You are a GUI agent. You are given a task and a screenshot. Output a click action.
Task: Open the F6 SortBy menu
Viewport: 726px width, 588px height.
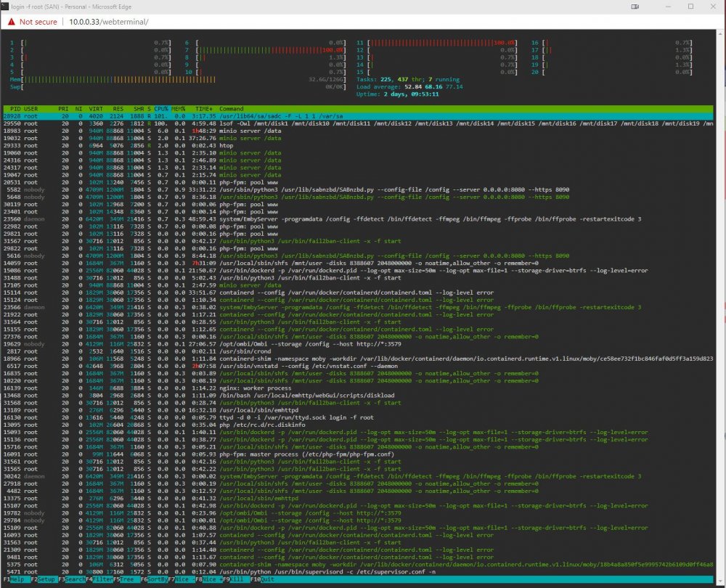154,579
